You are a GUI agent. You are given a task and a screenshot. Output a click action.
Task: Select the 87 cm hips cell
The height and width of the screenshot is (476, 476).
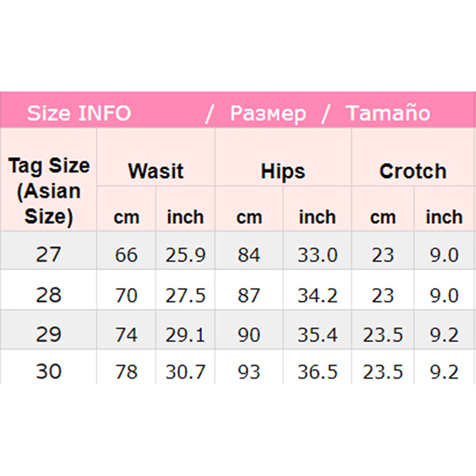tap(249, 296)
